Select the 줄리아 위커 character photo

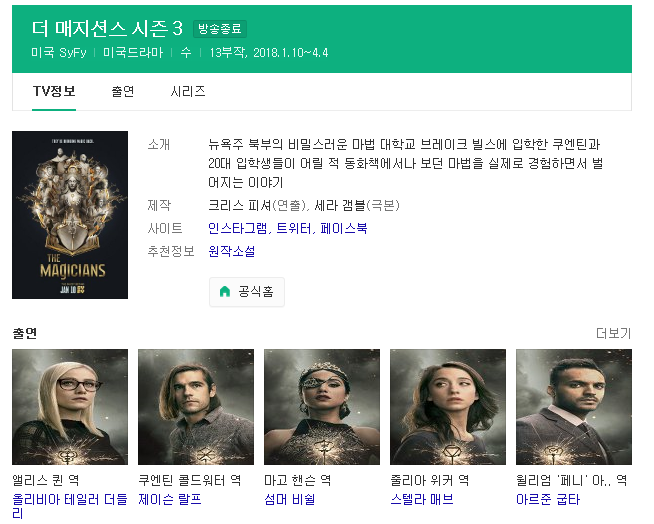448,407
